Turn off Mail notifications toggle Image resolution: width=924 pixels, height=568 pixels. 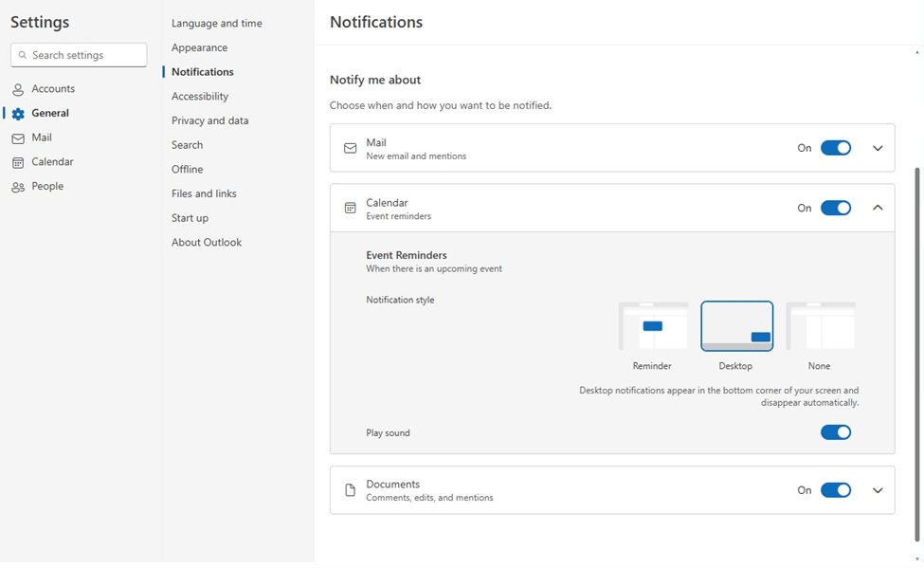(835, 148)
